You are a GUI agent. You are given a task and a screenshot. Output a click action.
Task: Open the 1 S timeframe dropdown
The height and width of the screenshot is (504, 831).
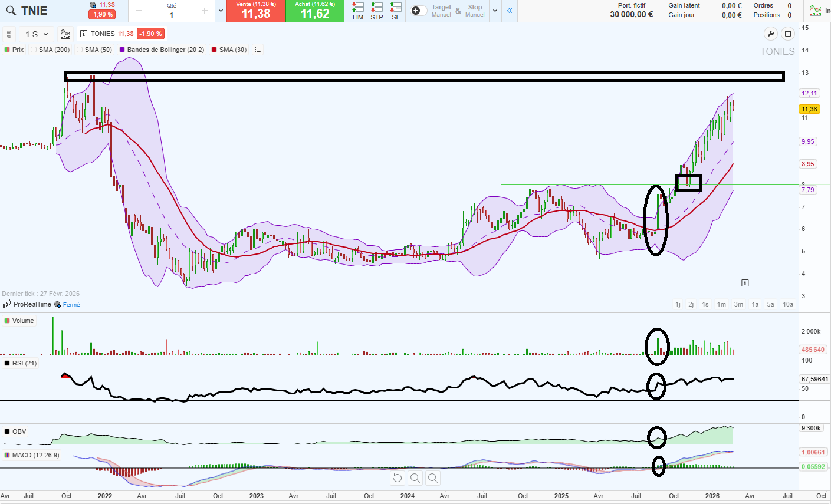pyautogui.click(x=37, y=34)
